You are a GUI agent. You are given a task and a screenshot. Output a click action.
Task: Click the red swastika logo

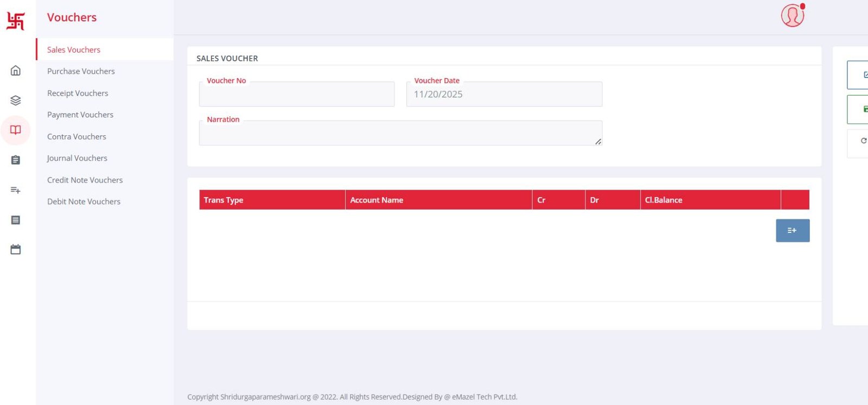[x=16, y=21]
